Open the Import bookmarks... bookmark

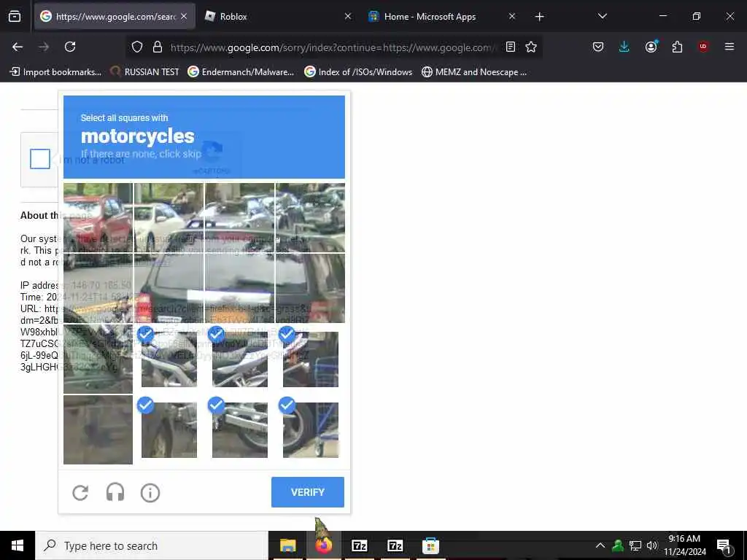pos(55,72)
